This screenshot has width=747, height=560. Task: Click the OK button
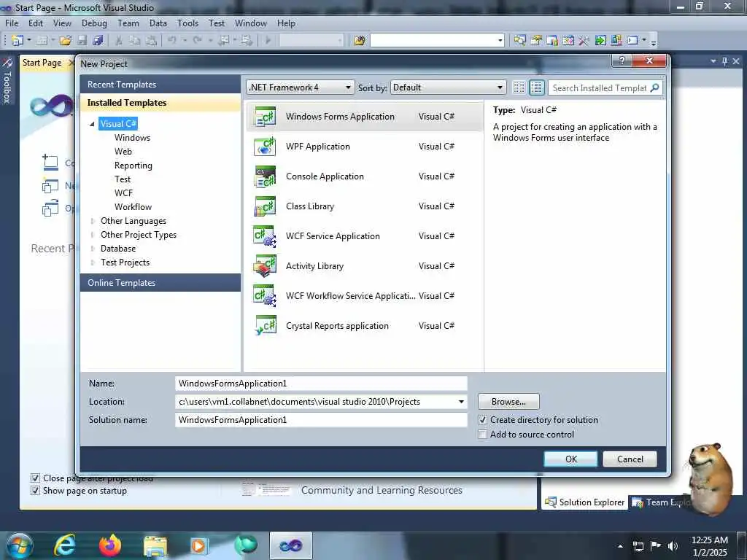[570, 459]
